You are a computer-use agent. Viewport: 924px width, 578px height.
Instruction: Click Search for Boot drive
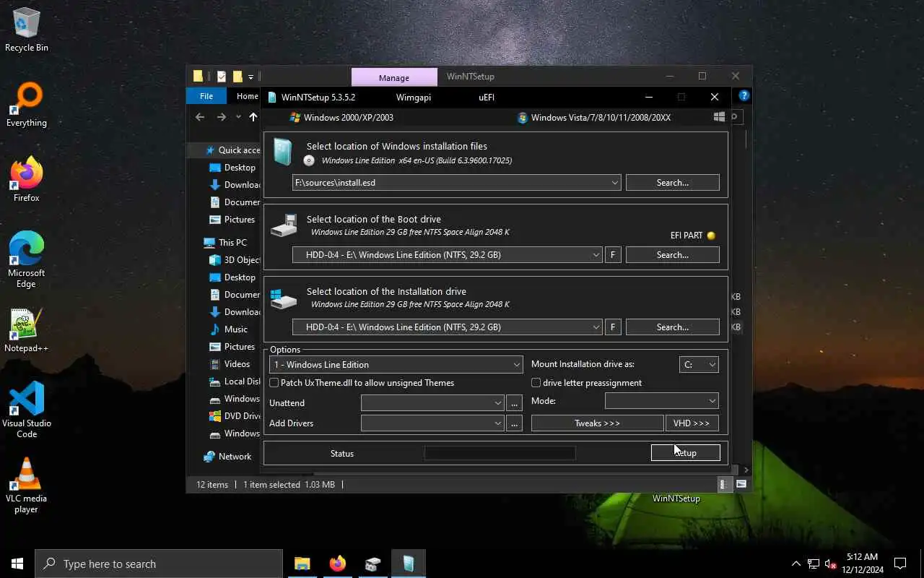coord(673,255)
